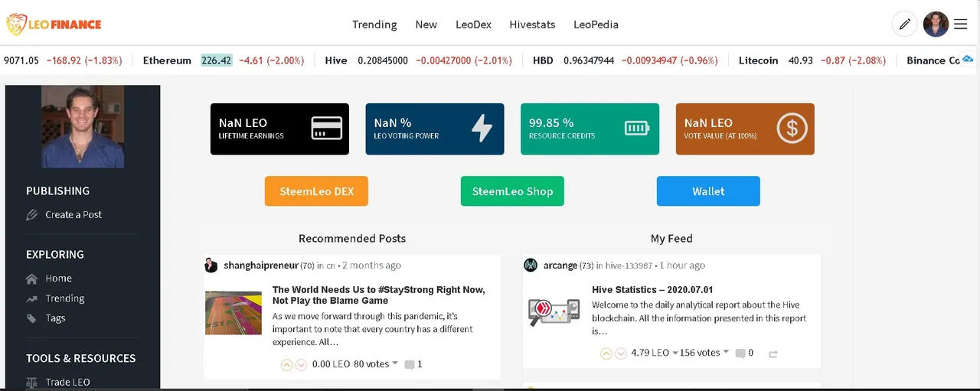Click comment icon on Hive Statistics post
The height and width of the screenshot is (391, 980).
[x=740, y=354]
